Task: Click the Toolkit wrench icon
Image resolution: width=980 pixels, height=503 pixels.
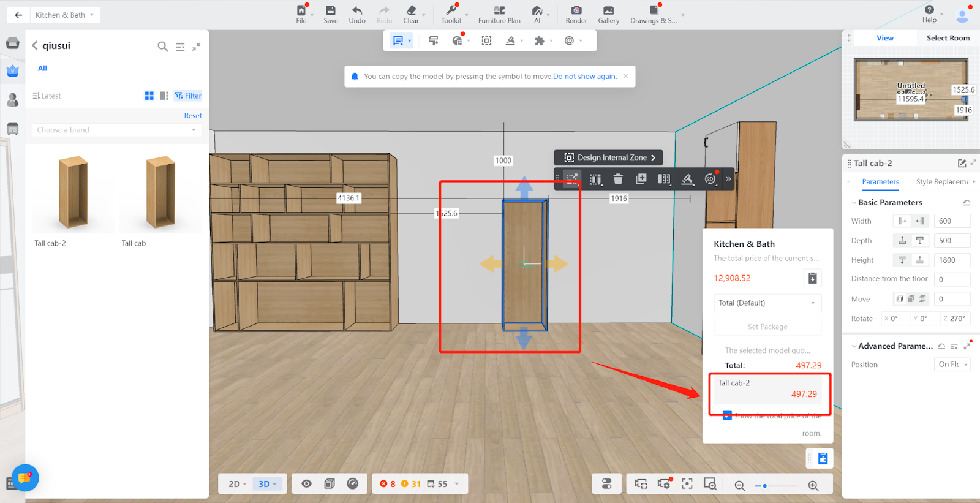Action: 451,10
